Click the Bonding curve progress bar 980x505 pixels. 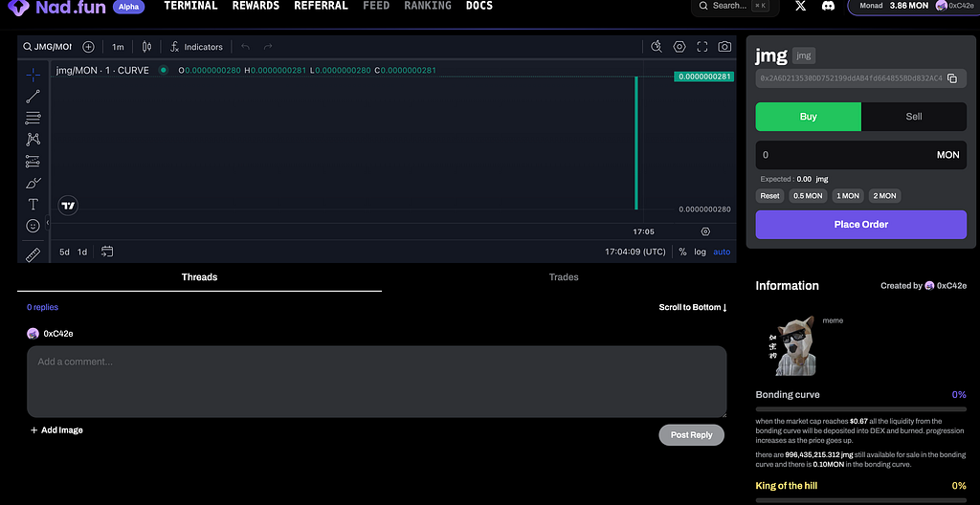[860, 409]
